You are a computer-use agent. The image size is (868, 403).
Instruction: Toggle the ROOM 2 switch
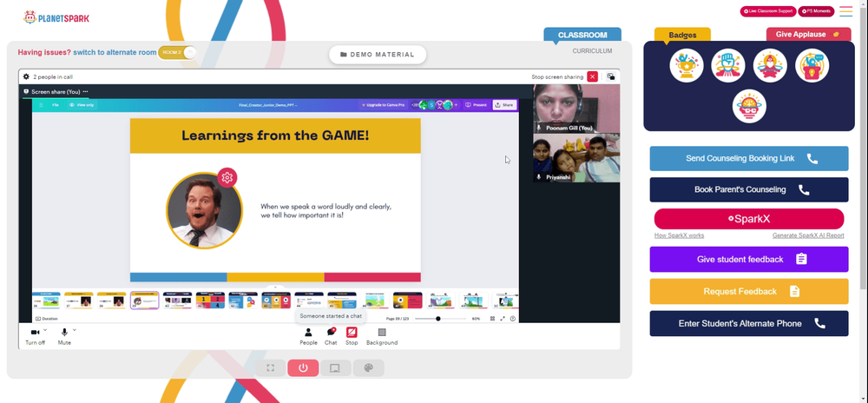tap(177, 53)
